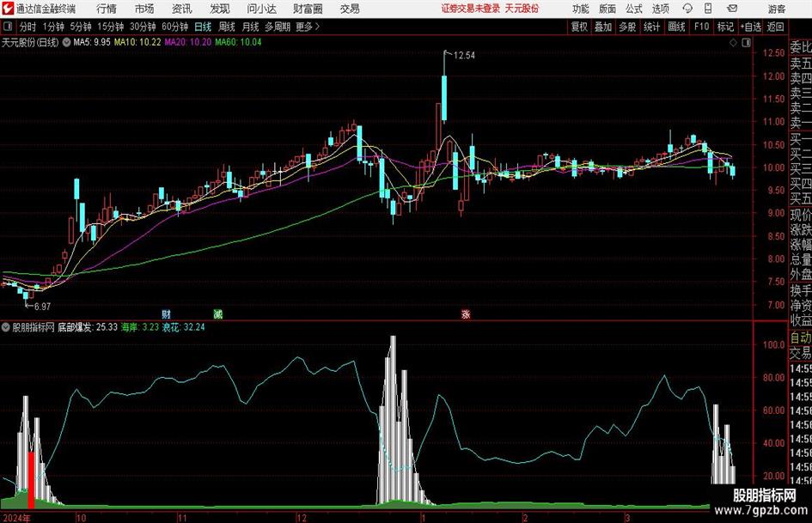Click the 自动 label in right panel
Viewport: 812px width, 523px height.
(801, 338)
